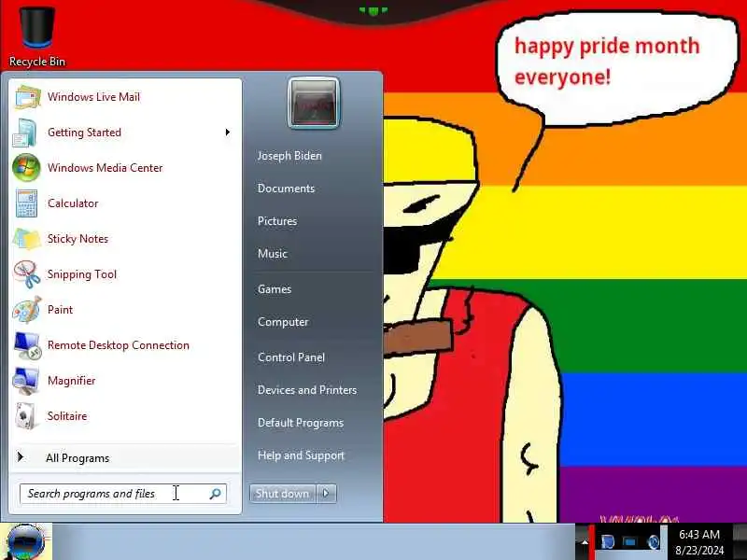Click the Magnifier icon
The width and height of the screenshot is (747, 560).
coord(26,381)
